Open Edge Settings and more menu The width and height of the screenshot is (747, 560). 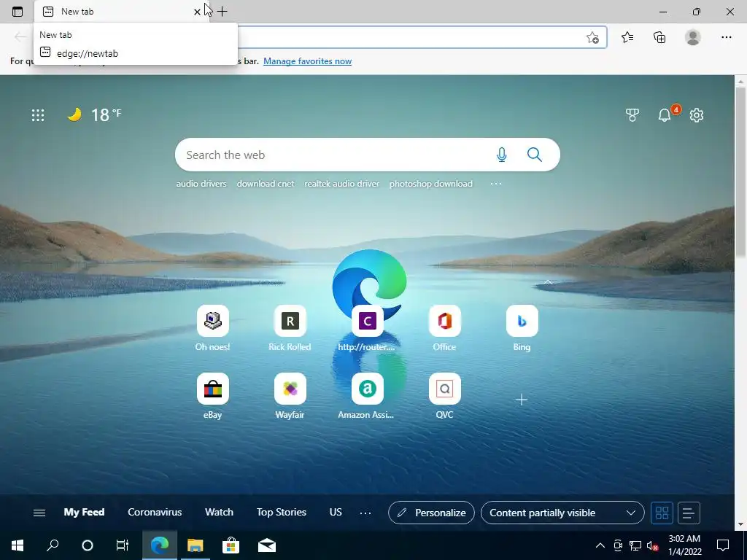coord(726,37)
